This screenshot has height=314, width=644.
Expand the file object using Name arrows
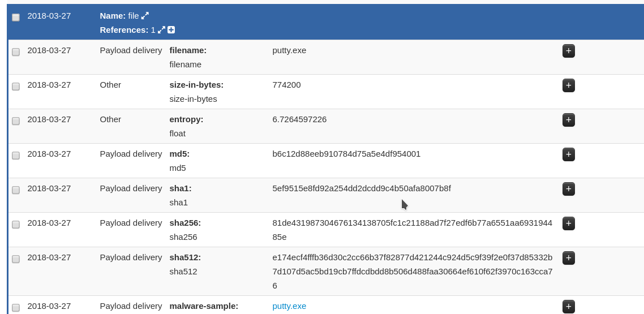[145, 16]
